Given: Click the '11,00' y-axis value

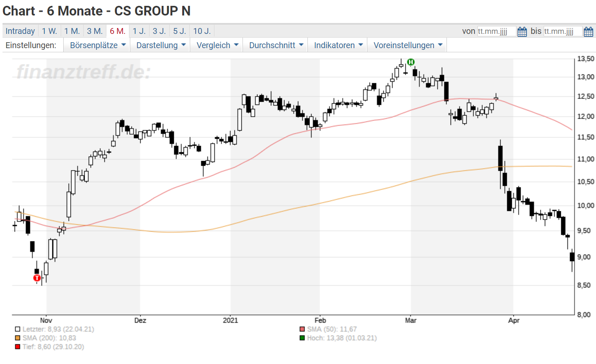Looking at the screenshot, I should (586, 159).
